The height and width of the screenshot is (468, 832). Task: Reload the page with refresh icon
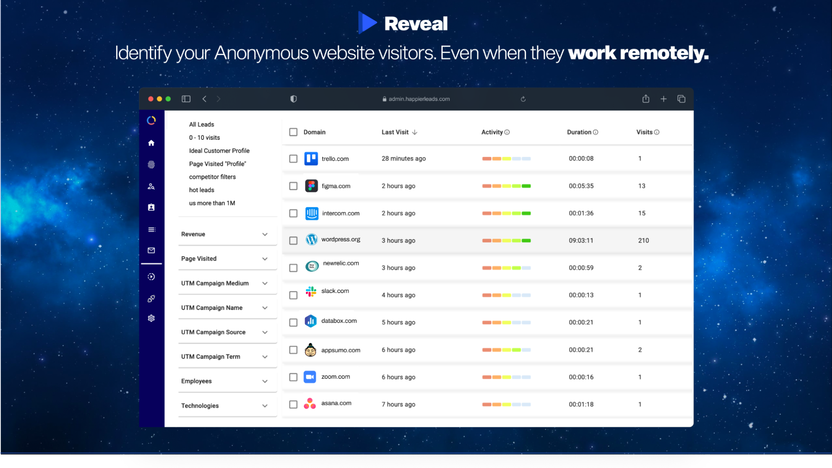pyautogui.click(x=523, y=99)
